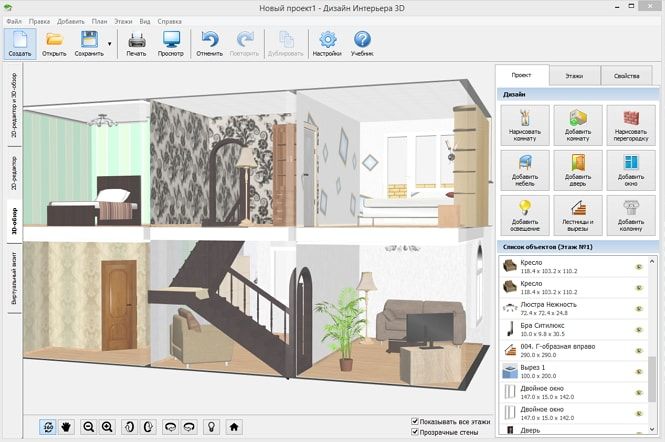Activate the 360 rotation mode tool

point(48,427)
